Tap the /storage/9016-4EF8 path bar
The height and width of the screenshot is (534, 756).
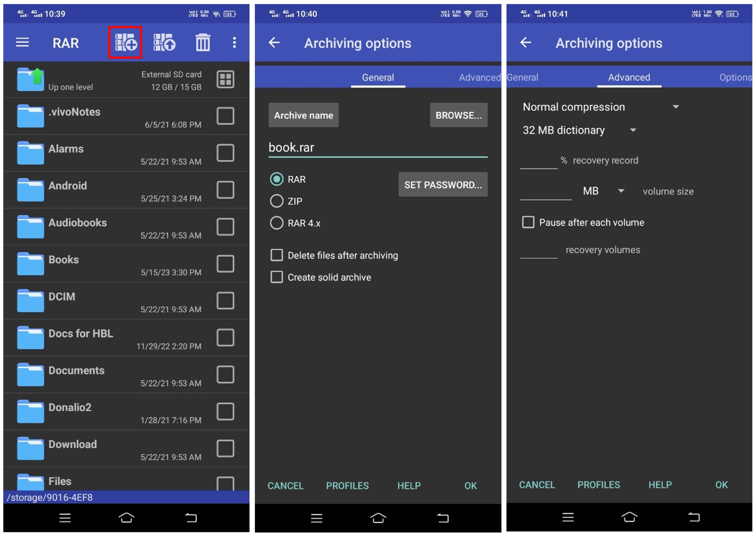127,497
